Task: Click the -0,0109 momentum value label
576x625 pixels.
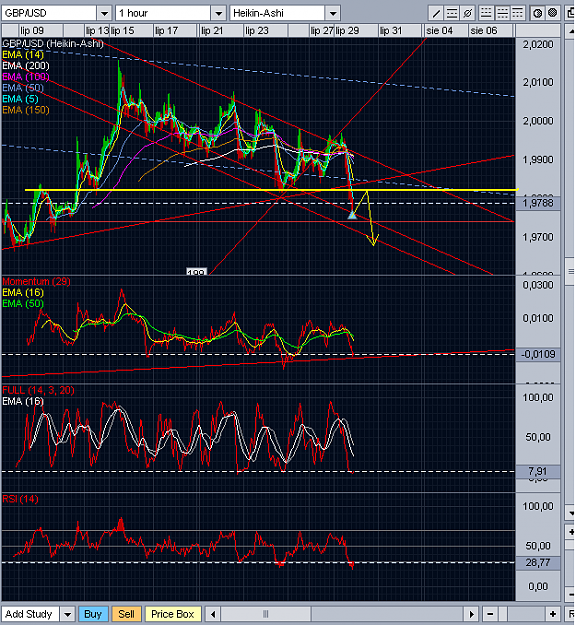Action: [x=538, y=354]
